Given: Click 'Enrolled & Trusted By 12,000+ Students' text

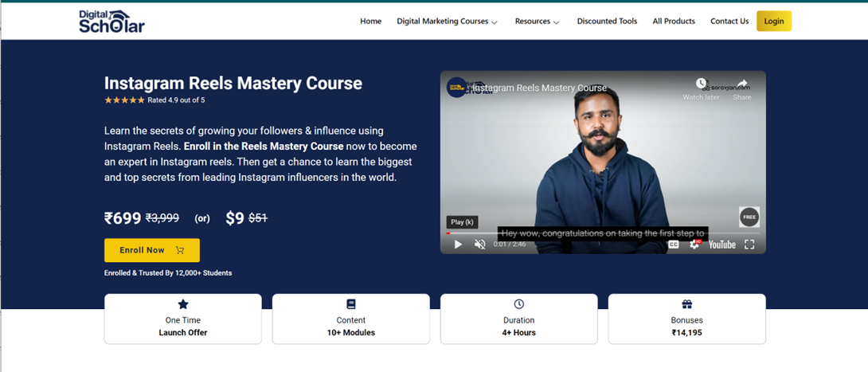Looking at the screenshot, I should pyautogui.click(x=168, y=273).
